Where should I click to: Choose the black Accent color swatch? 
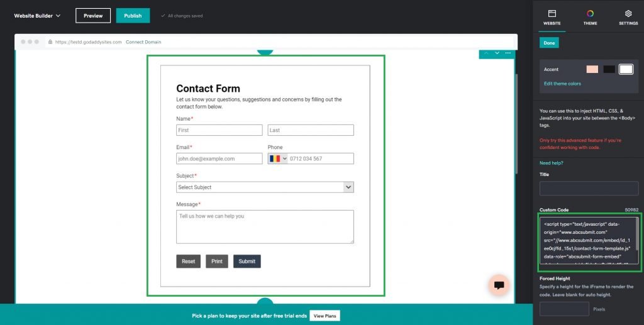pos(609,69)
